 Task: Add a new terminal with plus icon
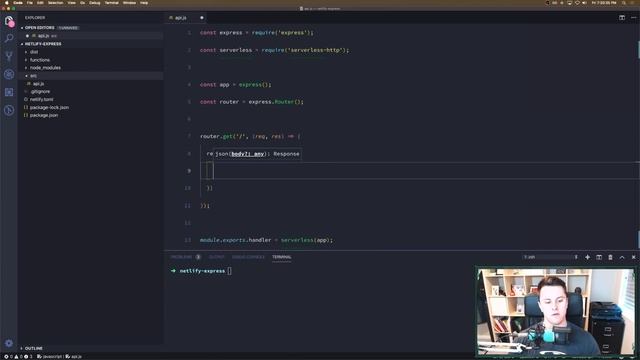click(x=587, y=257)
